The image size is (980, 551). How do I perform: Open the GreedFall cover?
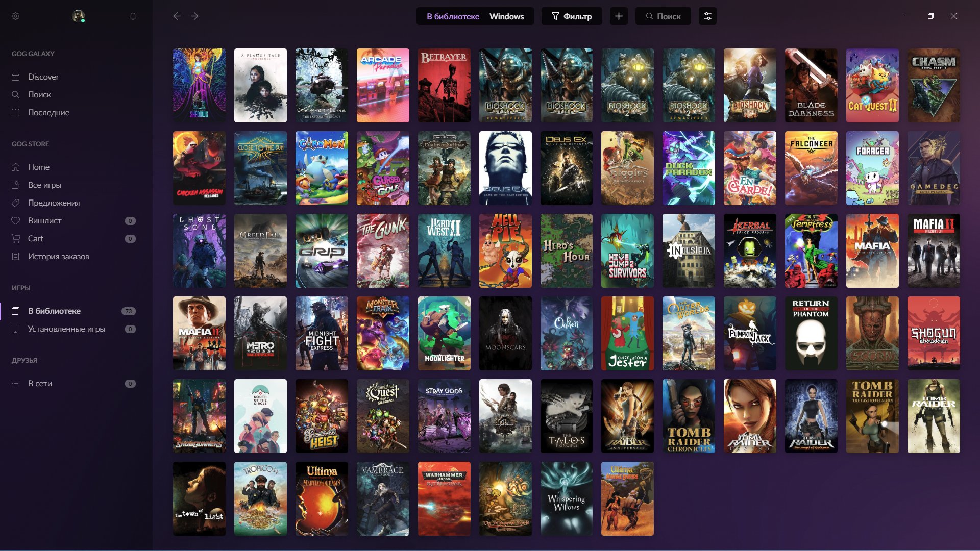tap(260, 251)
